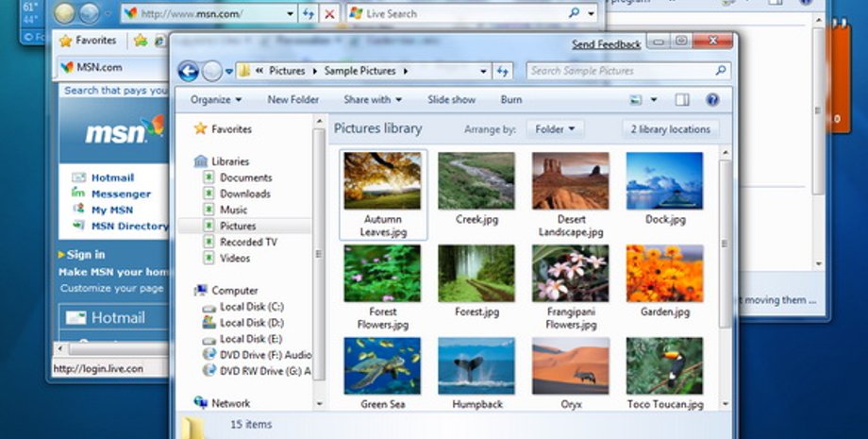This screenshot has height=439, width=868.
Task: Start Slide show from toolbar
Action: tap(451, 100)
